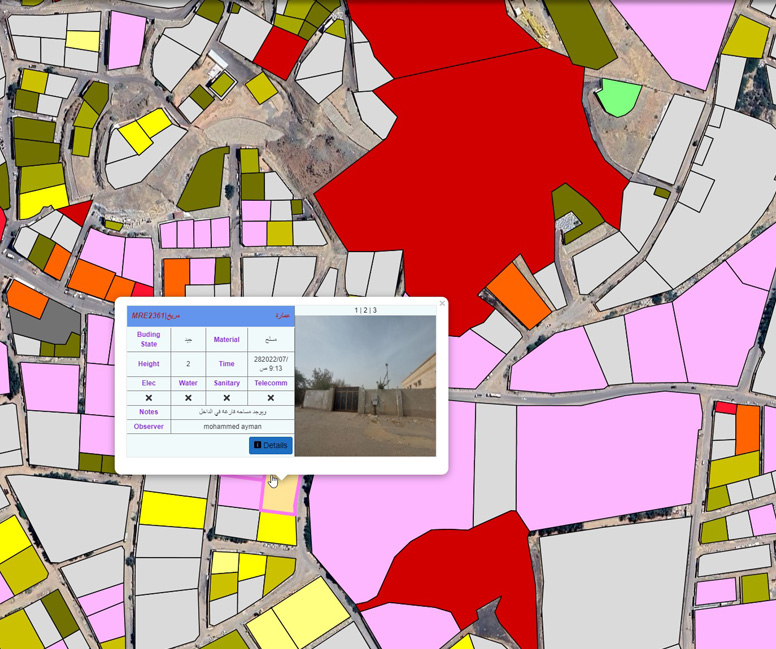Click the X mark under Telecomm

coord(270,398)
